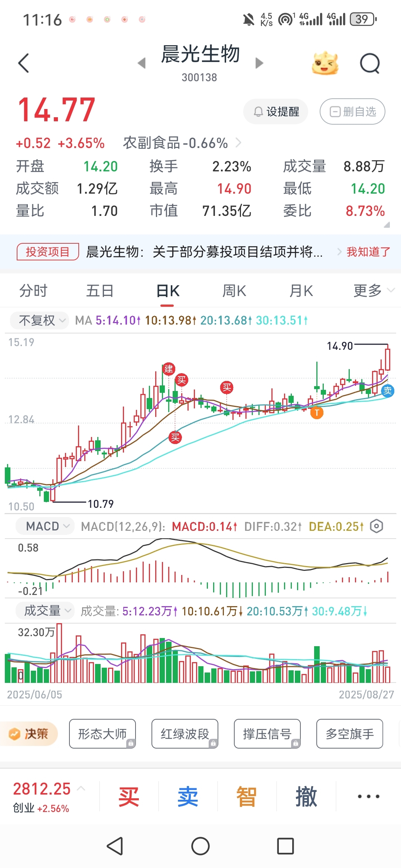
Task: Tap the 建 position marker on chart
Action: pos(169,369)
